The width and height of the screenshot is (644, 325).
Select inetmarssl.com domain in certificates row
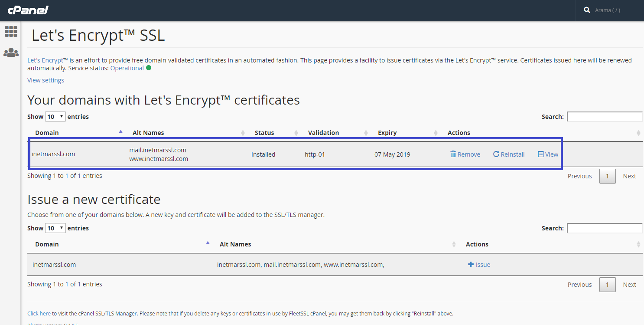(x=53, y=154)
